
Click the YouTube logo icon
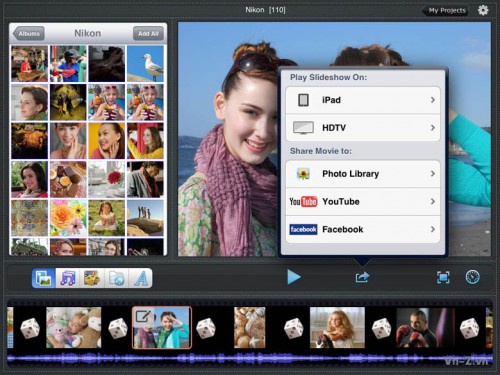[303, 202]
